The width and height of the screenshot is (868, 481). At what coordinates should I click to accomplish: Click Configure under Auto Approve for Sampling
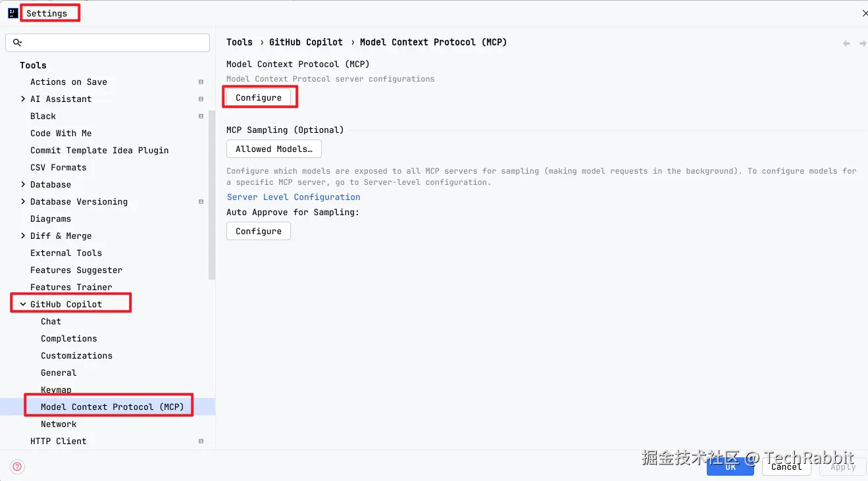[259, 231]
